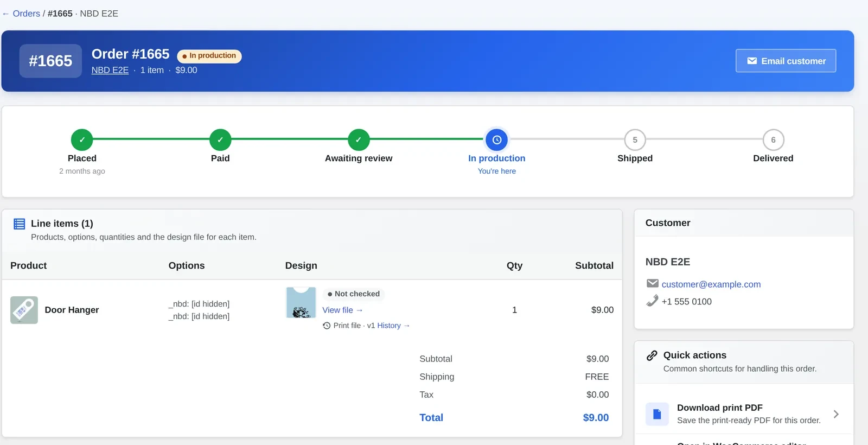Click the customer email envelope icon
The width and height of the screenshot is (868, 445).
click(x=653, y=283)
